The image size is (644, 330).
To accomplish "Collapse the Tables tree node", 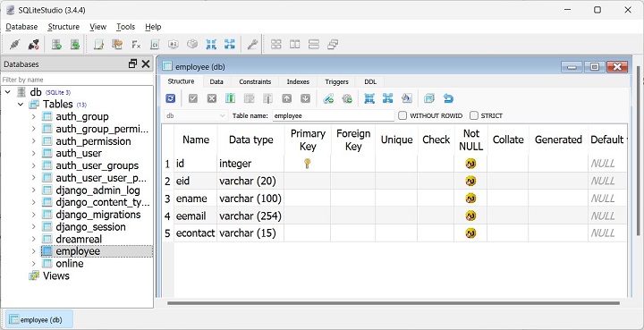I will (x=21, y=105).
